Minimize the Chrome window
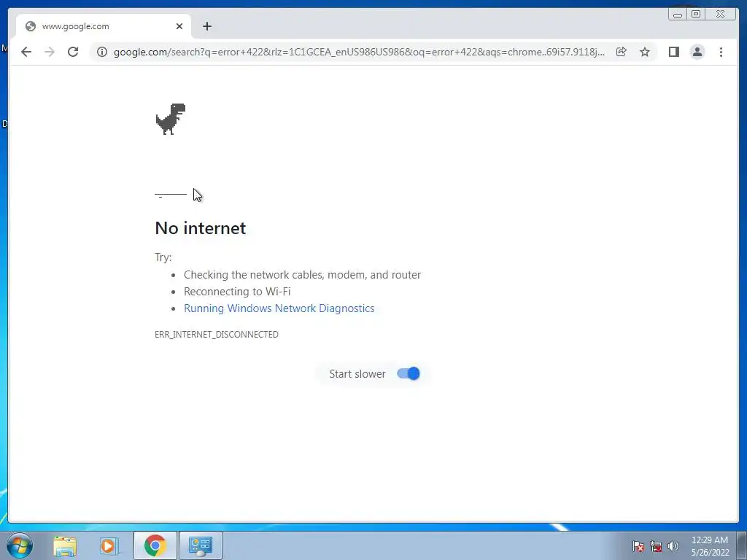Image resolution: width=747 pixels, height=560 pixels. [x=678, y=15]
